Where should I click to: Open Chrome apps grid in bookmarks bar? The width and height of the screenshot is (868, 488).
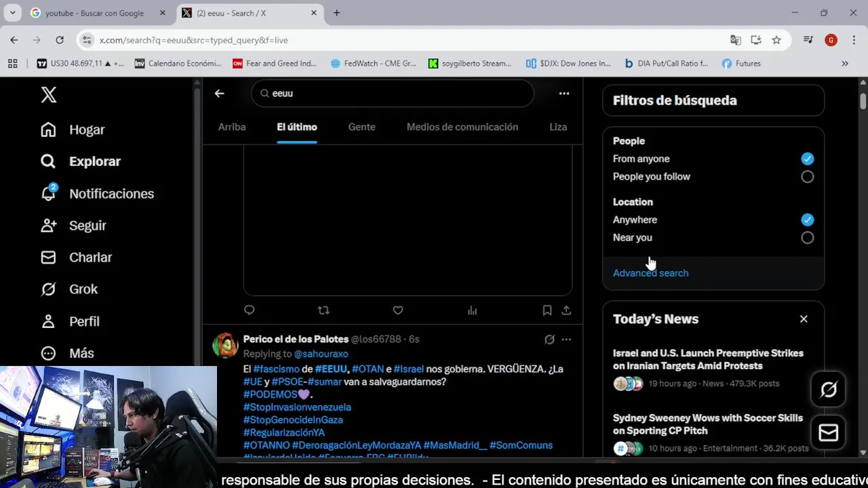pos(12,63)
